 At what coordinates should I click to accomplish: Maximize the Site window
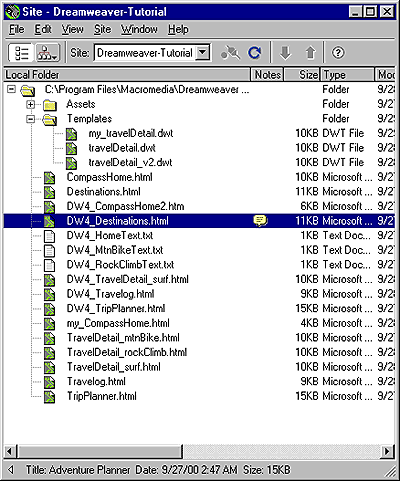(x=369, y=12)
